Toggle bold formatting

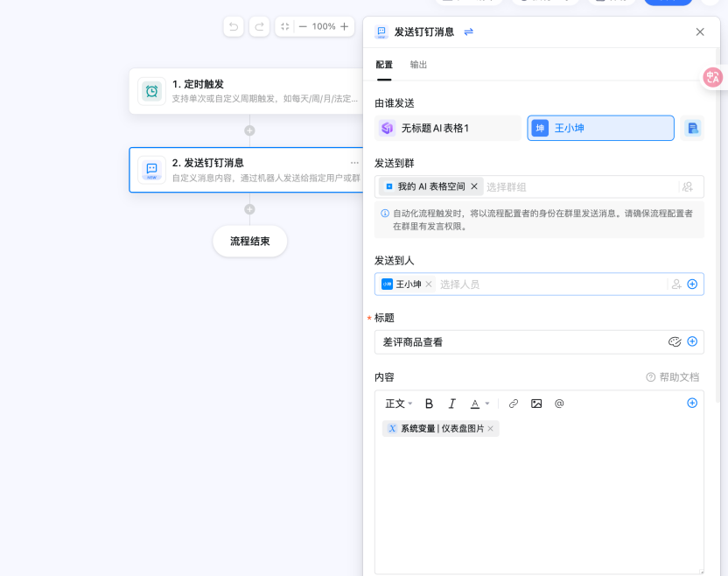(x=429, y=404)
